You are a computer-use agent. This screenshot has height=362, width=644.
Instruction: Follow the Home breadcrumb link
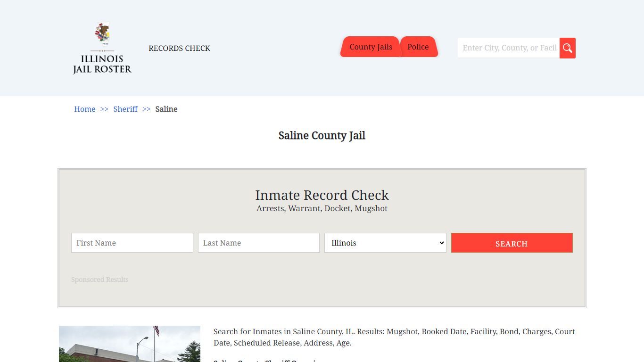click(85, 109)
